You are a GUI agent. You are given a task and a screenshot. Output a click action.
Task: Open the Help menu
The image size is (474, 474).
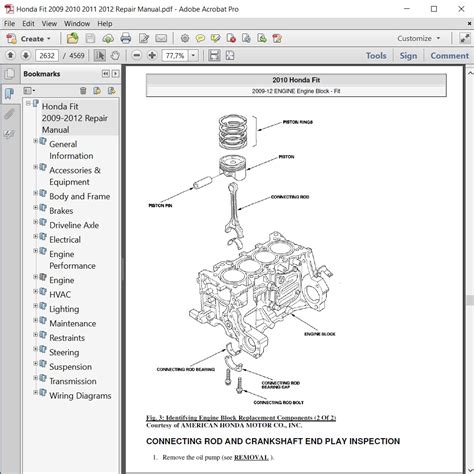[105, 24]
